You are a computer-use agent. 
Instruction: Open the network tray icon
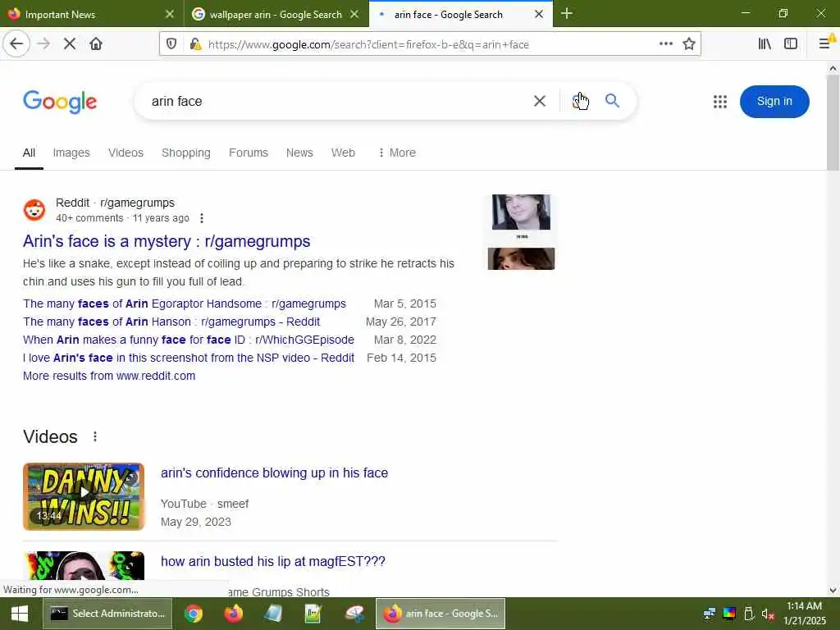710,614
